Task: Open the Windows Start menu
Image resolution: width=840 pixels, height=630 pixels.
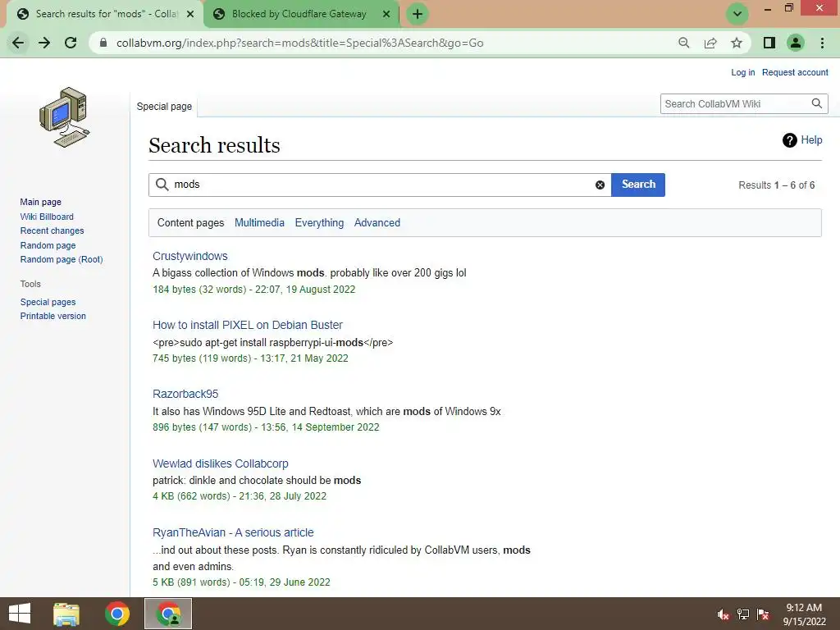Action: coord(20,614)
